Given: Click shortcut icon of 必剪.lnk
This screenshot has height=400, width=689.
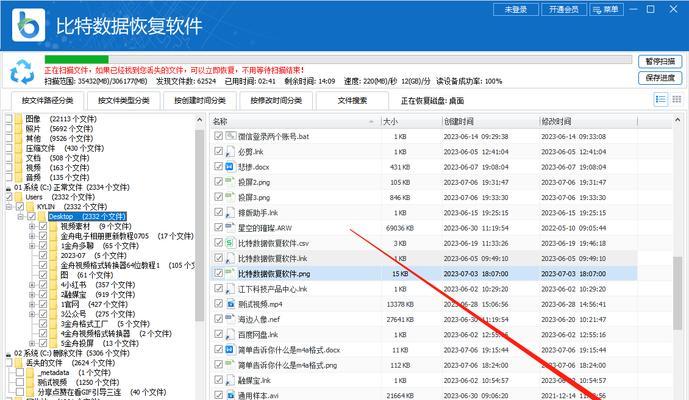Looking at the screenshot, I should pos(231,151).
